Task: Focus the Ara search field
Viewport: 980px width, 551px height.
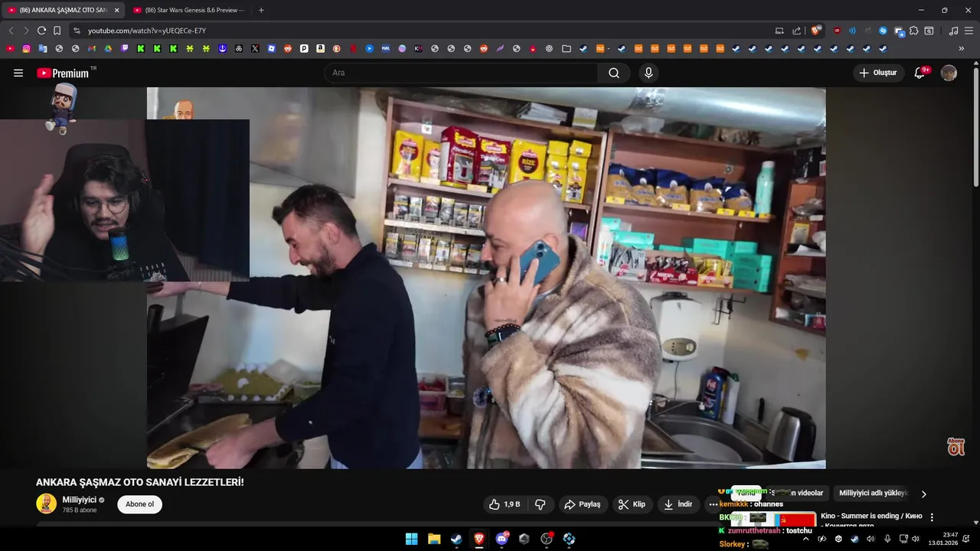Action: point(461,73)
